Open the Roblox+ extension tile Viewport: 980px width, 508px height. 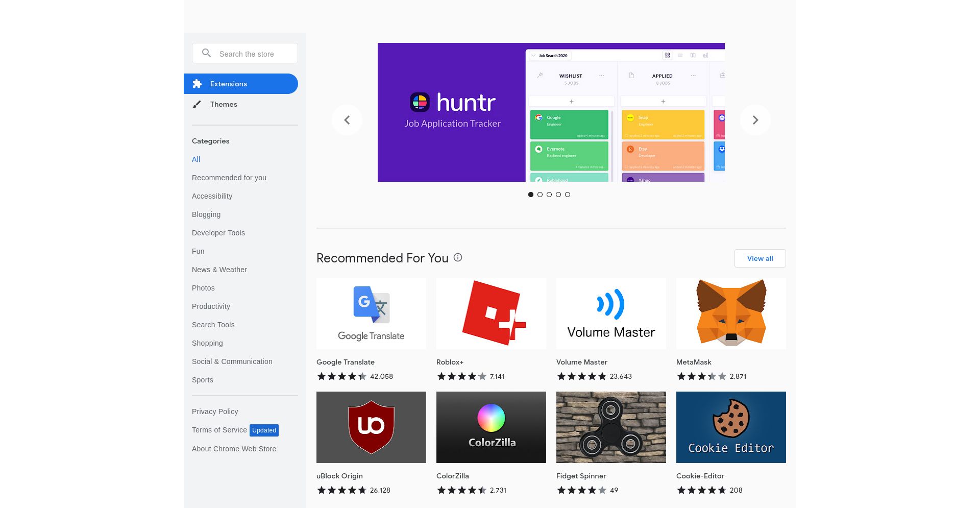coord(491,313)
